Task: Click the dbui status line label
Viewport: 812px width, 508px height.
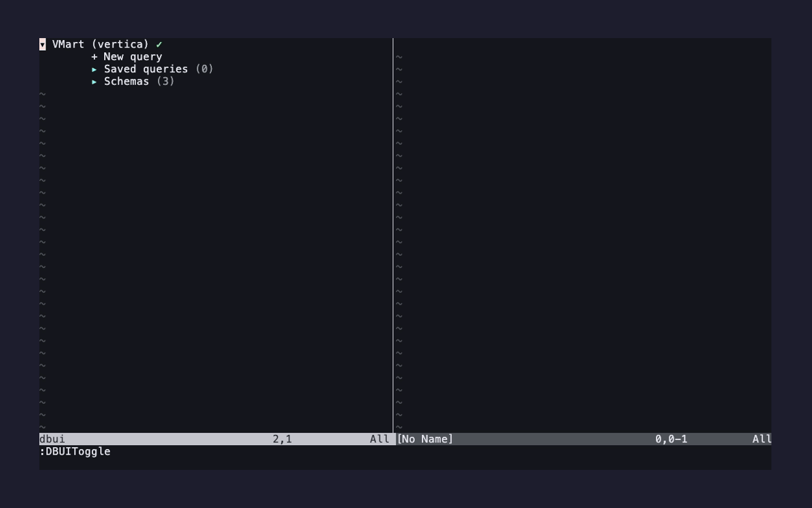Action: tap(52, 439)
